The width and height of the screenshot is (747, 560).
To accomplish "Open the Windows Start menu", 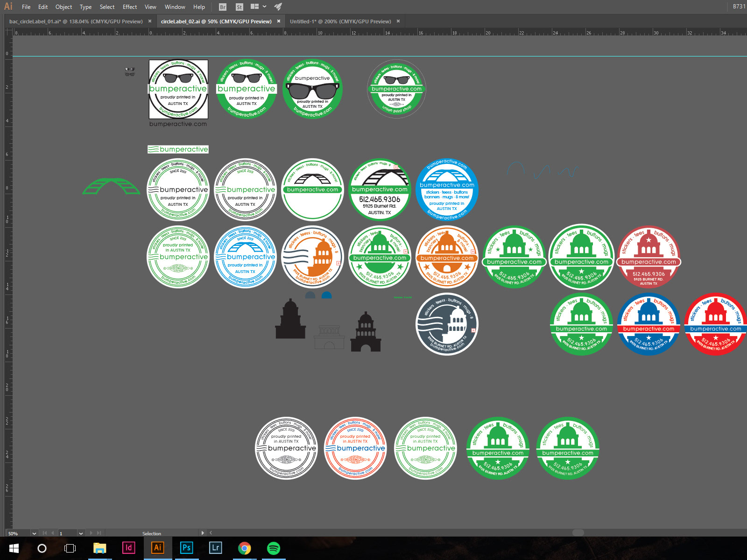I will click(x=14, y=548).
